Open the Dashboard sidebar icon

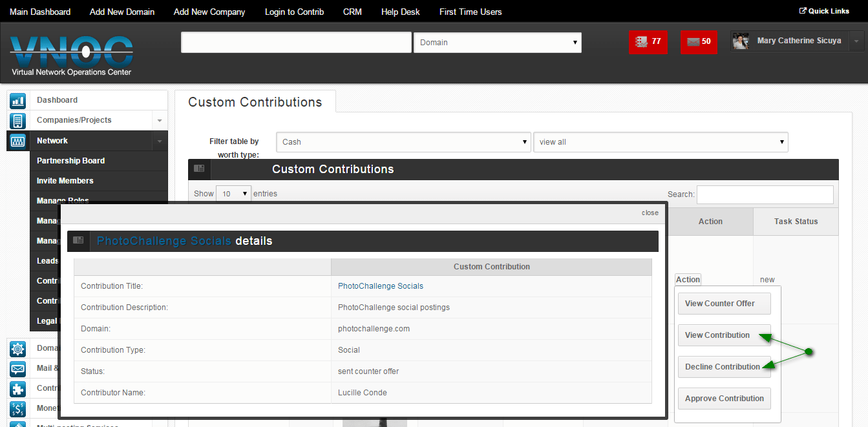click(17, 100)
